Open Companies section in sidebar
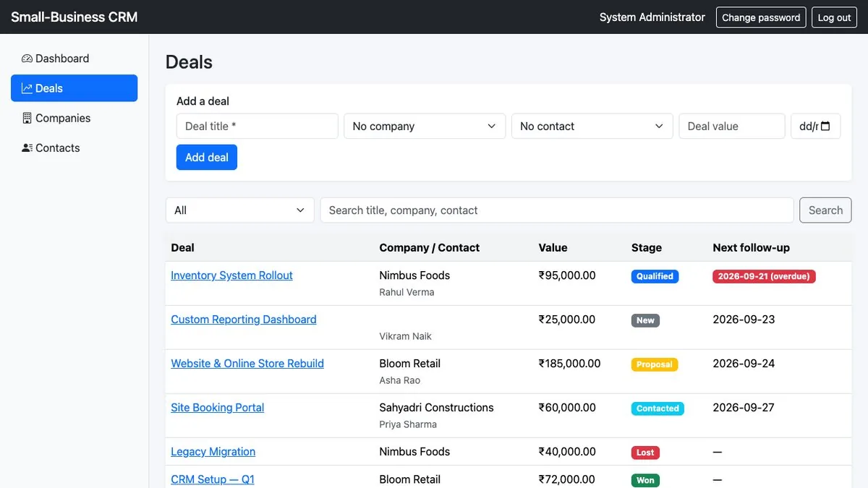The height and width of the screenshot is (488, 868). point(74,118)
